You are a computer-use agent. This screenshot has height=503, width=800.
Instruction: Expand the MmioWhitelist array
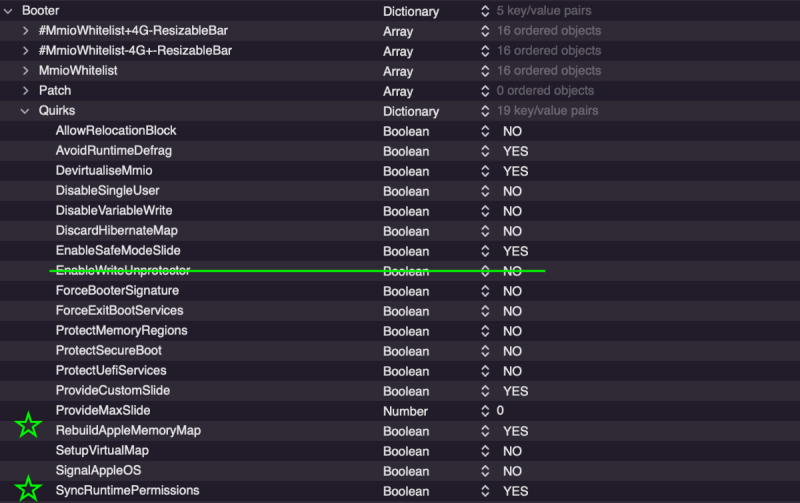pyautogui.click(x=26, y=71)
